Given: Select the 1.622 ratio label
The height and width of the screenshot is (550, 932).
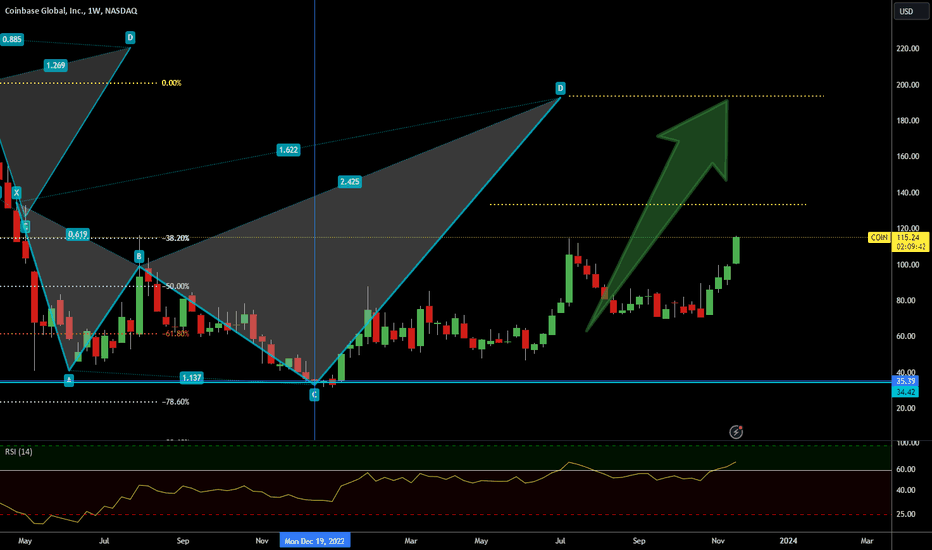Looking at the screenshot, I should click(x=288, y=150).
